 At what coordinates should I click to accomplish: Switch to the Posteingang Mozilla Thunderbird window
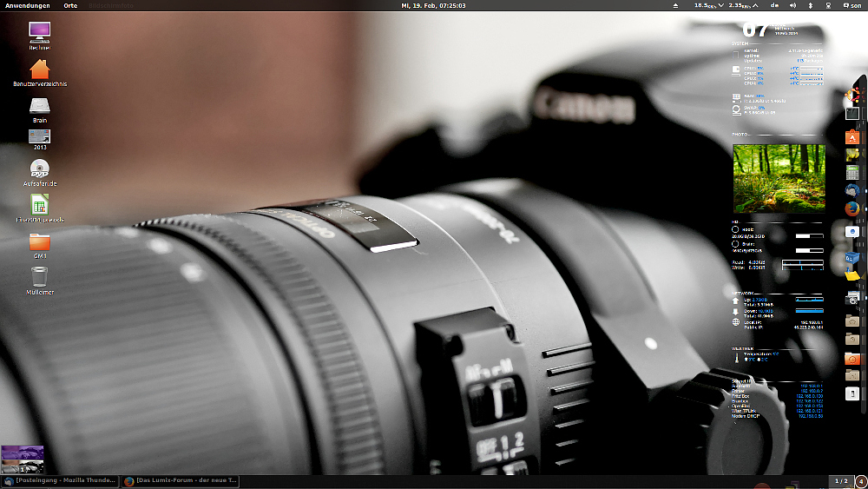tap(59, 481)
